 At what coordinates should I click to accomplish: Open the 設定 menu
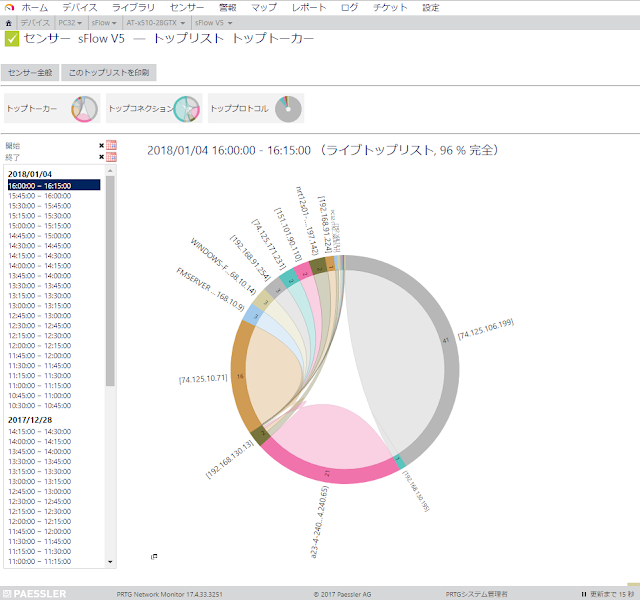tap(431, 7)
